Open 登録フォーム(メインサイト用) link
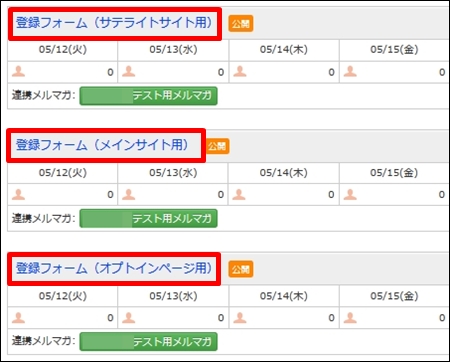The height and width of the screenshot is (362, 450). 102,145
